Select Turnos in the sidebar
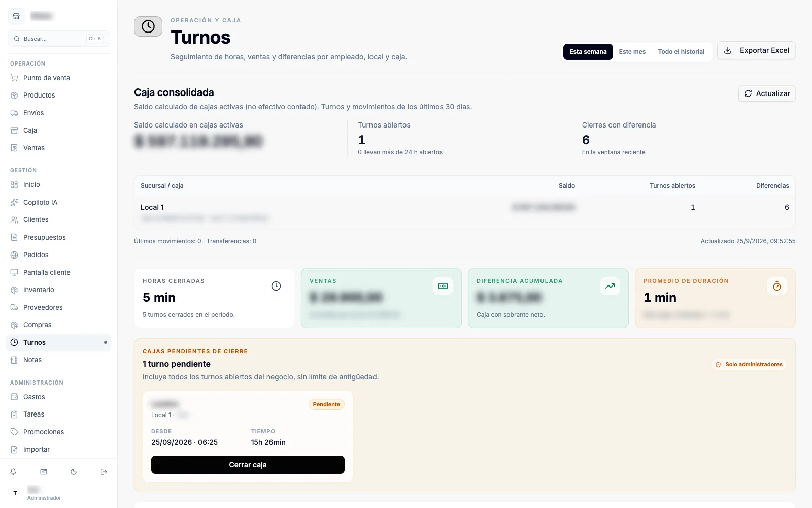The height and width of the screenshot is (508, 812). click(x=59, y=342)
